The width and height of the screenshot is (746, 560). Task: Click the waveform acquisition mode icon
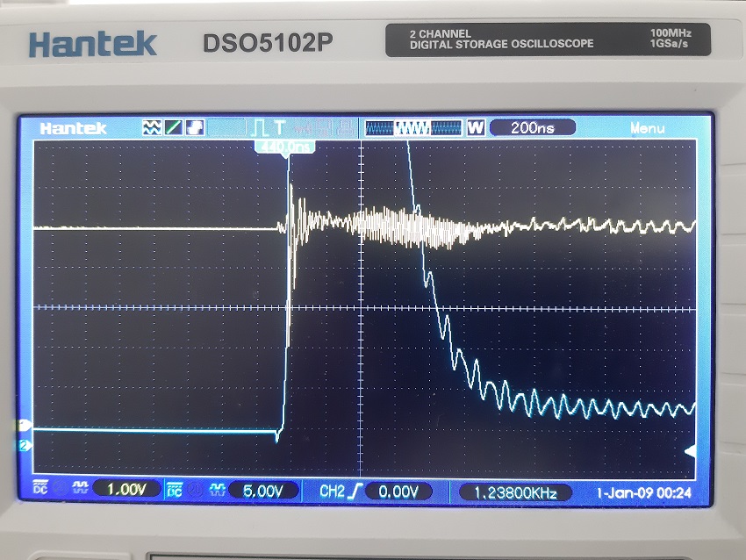tap(152, 127)
